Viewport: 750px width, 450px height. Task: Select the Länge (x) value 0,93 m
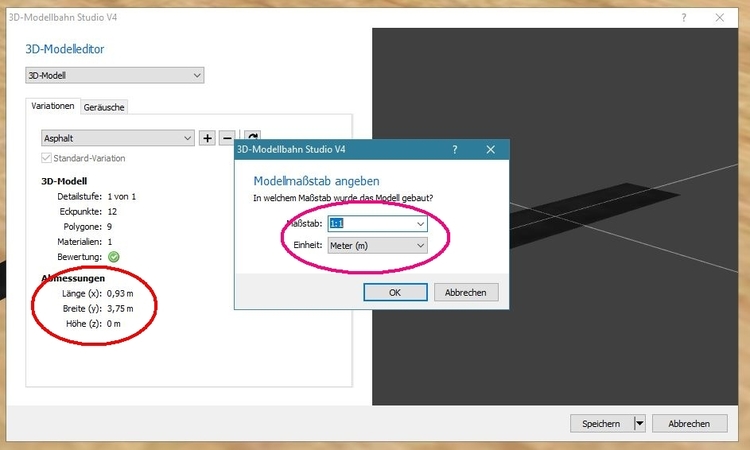click(x=120, y=293)
